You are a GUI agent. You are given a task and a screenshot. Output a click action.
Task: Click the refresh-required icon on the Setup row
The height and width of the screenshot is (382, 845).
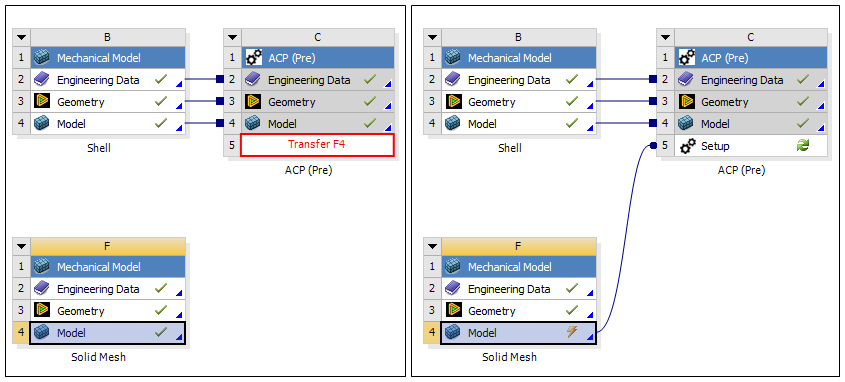tap(803, 146)
